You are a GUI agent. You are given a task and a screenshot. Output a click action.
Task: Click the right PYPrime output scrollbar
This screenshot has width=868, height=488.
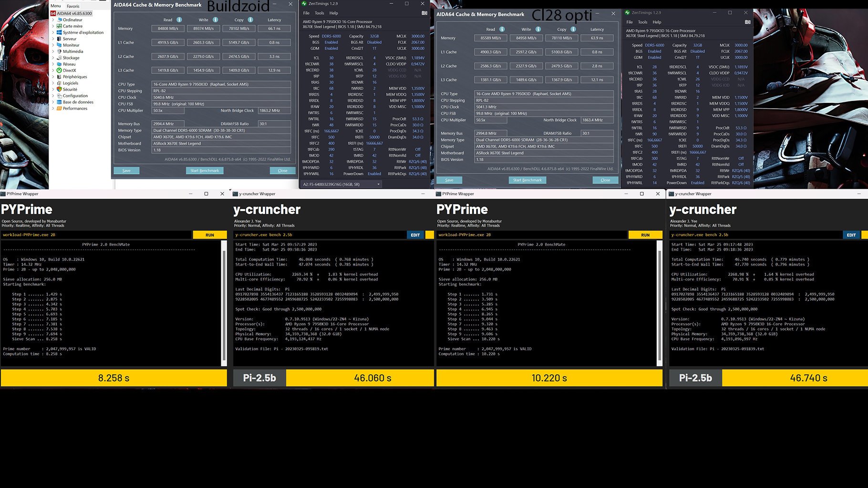coord(660,304)
